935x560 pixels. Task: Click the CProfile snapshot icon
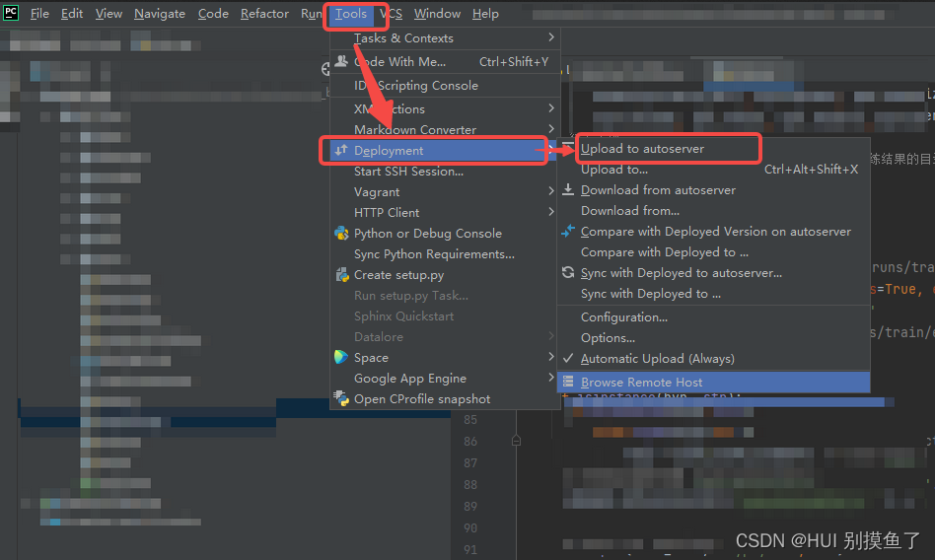[341, 398]
